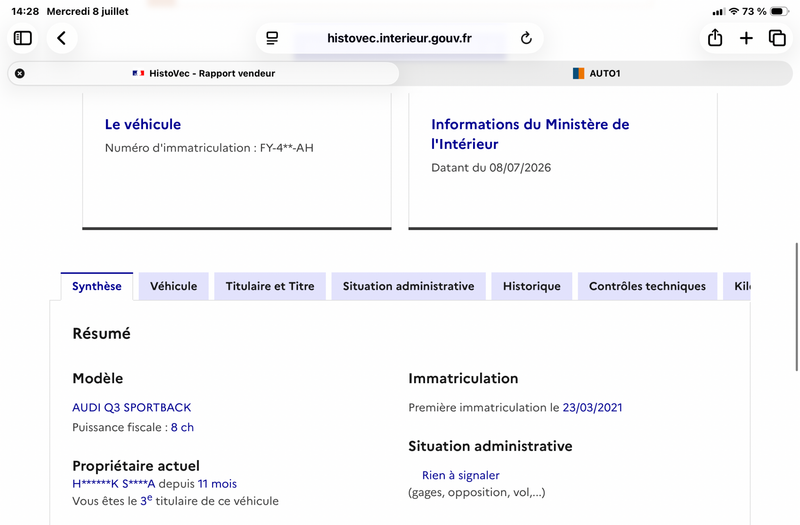Click the AUDI Q3 SPORTBACK model text

click(132, 408)
